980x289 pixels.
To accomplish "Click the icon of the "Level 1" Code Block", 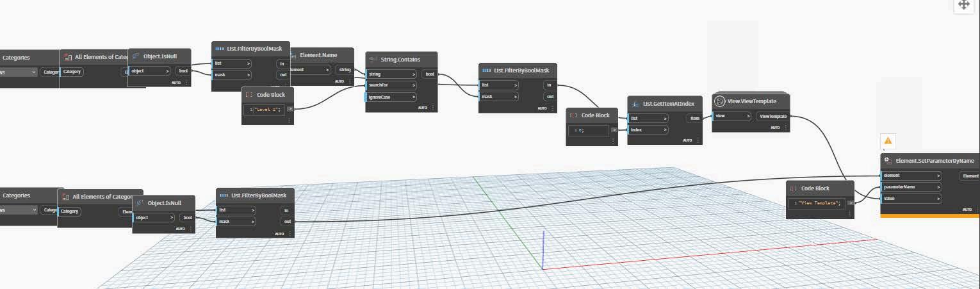I will click(250, 94).
